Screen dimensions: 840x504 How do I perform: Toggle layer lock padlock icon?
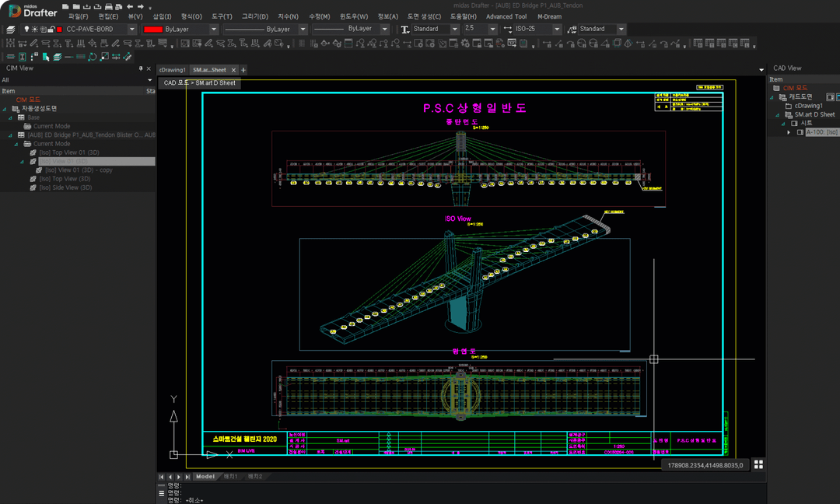[x=51, y=30]
